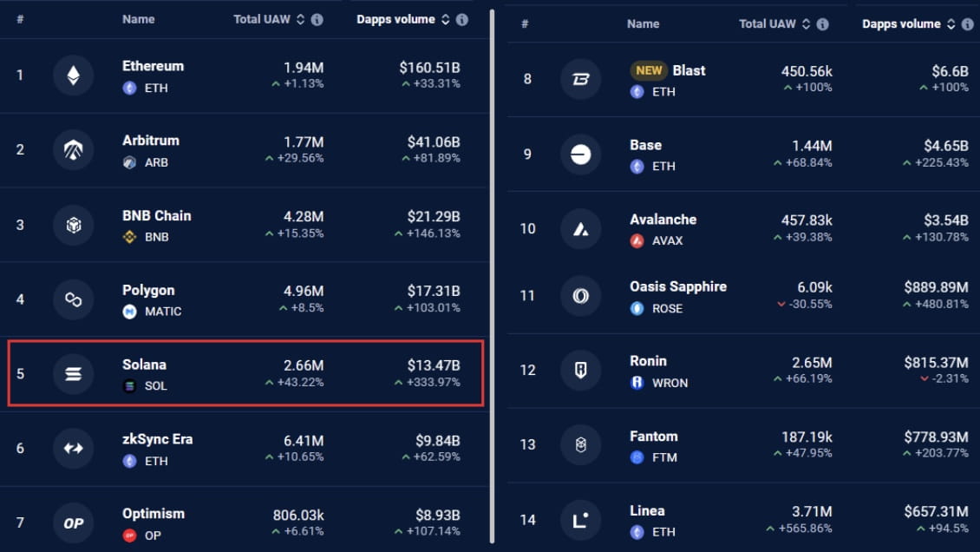Click the NEW badge next to Blast
Image resolution: width=980 pixels, height=552 pixels.
pyautogui.click(x=648, y=70)
